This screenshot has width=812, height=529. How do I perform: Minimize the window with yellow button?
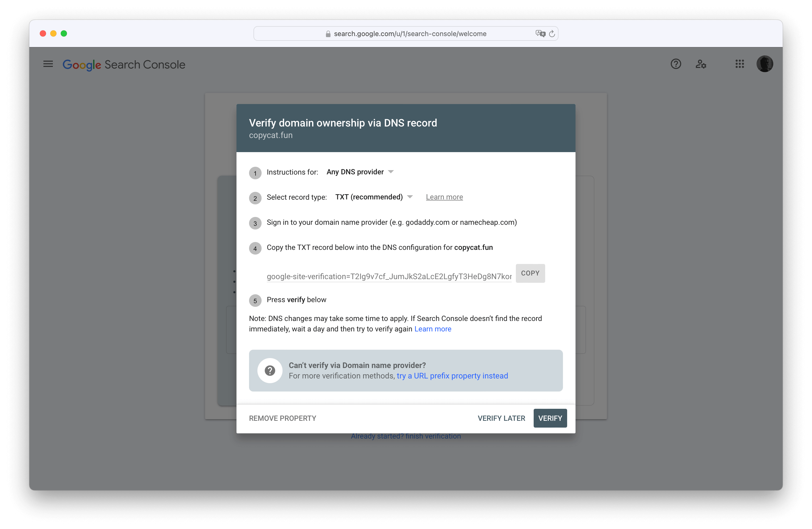coord(53,33)
